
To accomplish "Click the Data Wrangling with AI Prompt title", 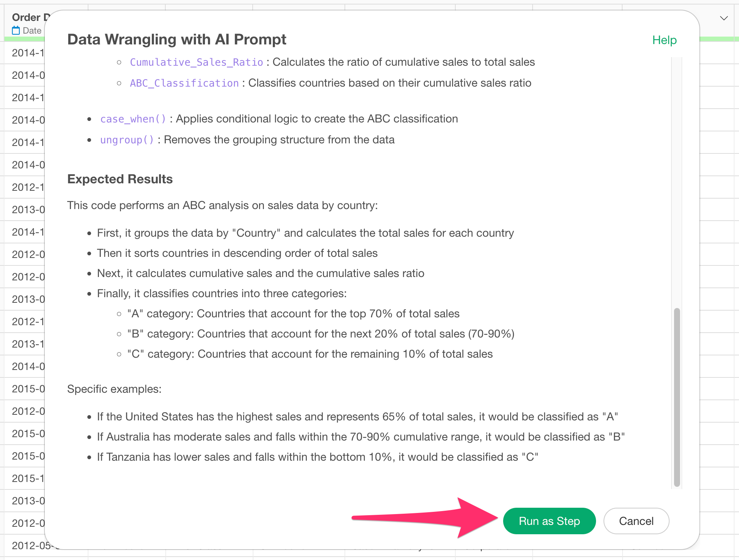I will coord(177,39).
